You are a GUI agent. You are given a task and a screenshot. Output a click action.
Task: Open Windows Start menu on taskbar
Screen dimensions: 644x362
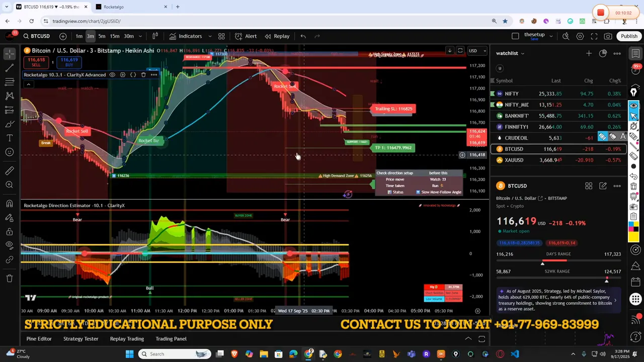click(x=129, y=354)
